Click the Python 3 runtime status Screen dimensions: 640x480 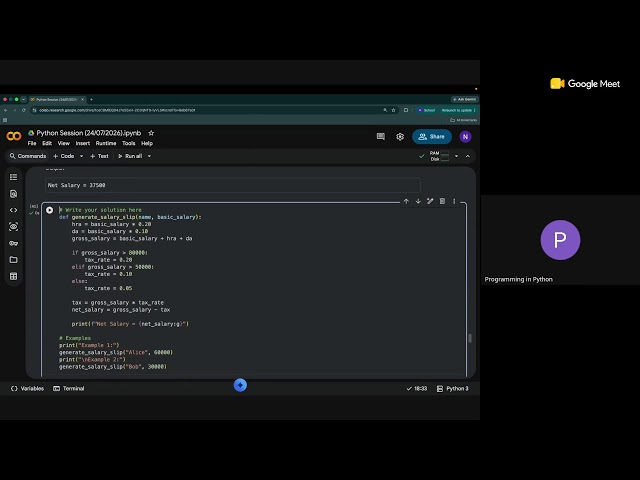(x=453, y=389)
